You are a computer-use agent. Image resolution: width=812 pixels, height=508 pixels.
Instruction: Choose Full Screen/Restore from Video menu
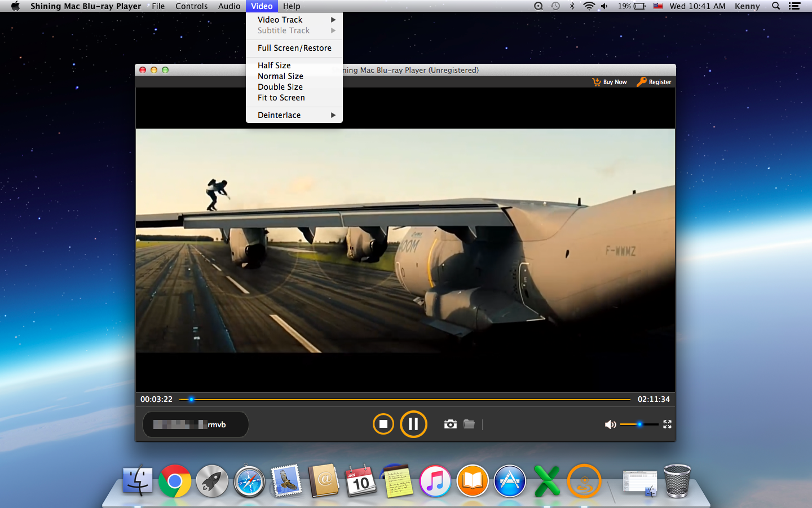[x=294, y=48]
